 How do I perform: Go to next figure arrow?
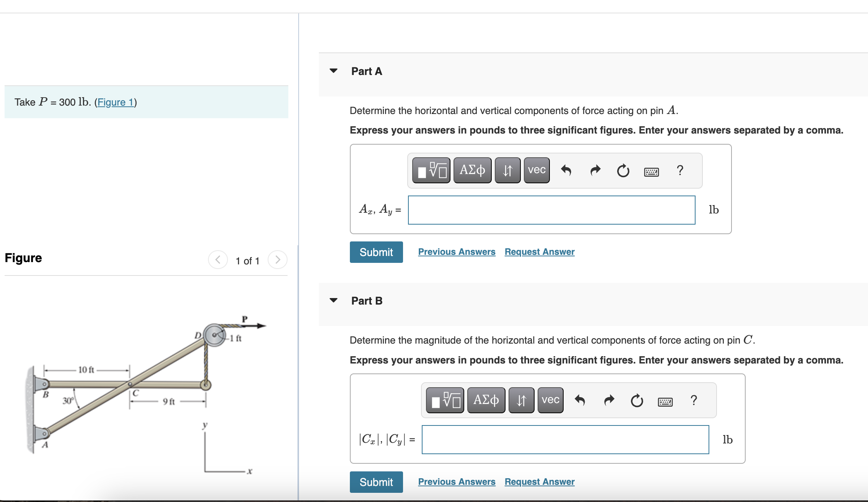point(278,260)
